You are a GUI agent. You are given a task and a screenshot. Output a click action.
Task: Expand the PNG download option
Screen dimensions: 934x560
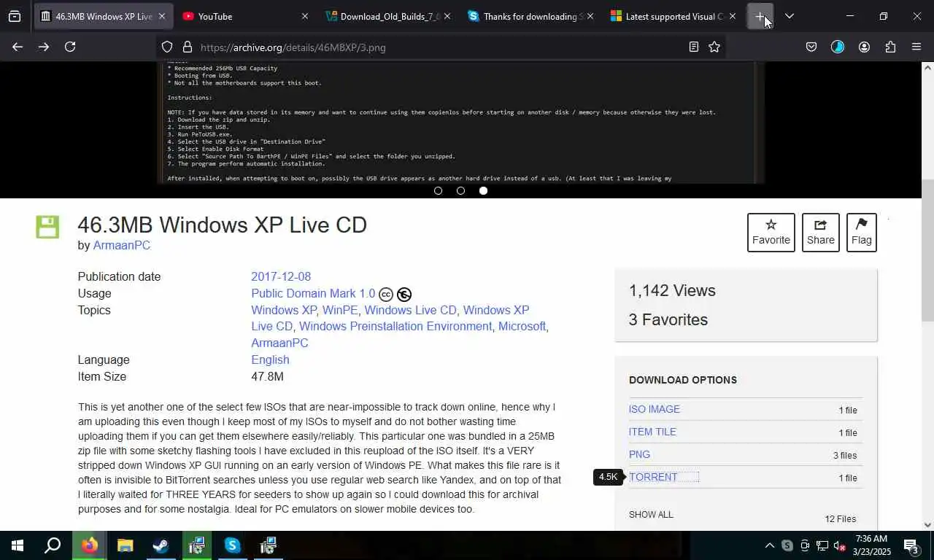639,454
